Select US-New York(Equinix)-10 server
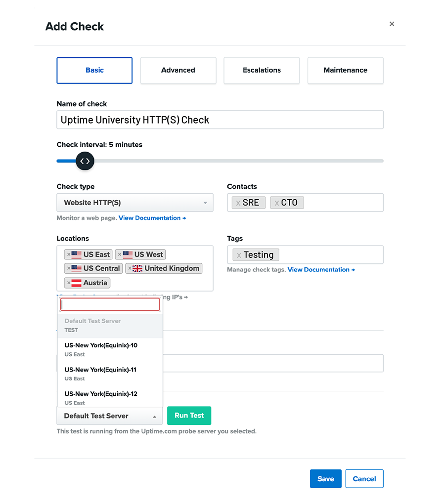 coord(110,349)
